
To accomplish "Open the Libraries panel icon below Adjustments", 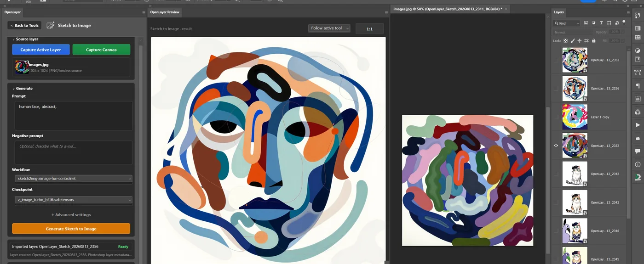I will (638, 60).
